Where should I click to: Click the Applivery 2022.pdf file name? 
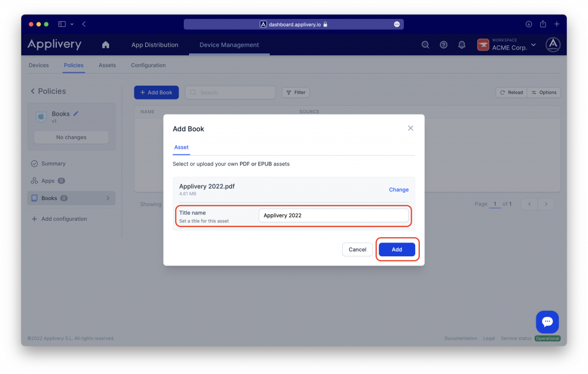point(207,187)
